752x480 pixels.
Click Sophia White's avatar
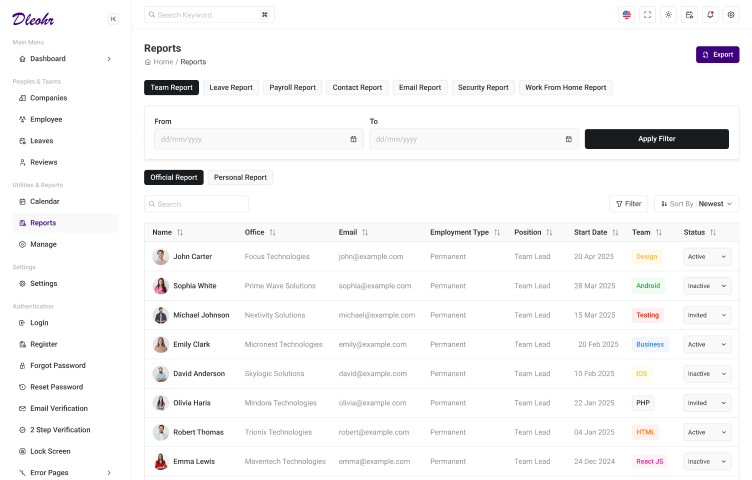pyautogui.click(x=161, y=286)
